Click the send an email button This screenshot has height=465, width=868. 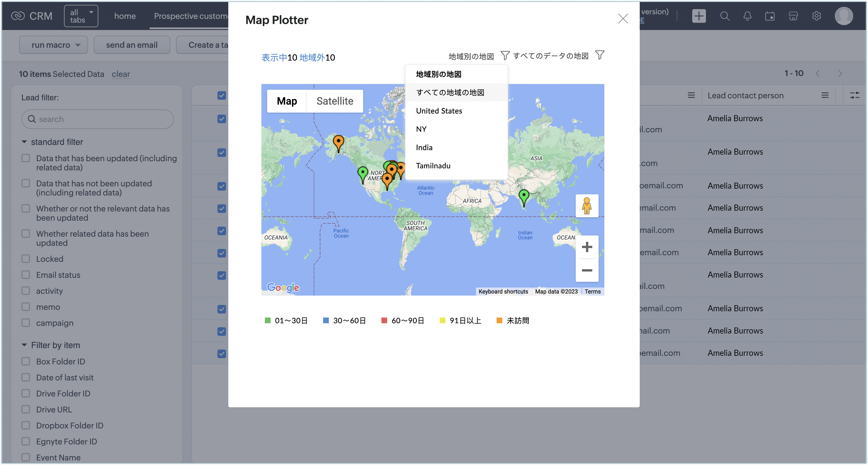[132, 45]
